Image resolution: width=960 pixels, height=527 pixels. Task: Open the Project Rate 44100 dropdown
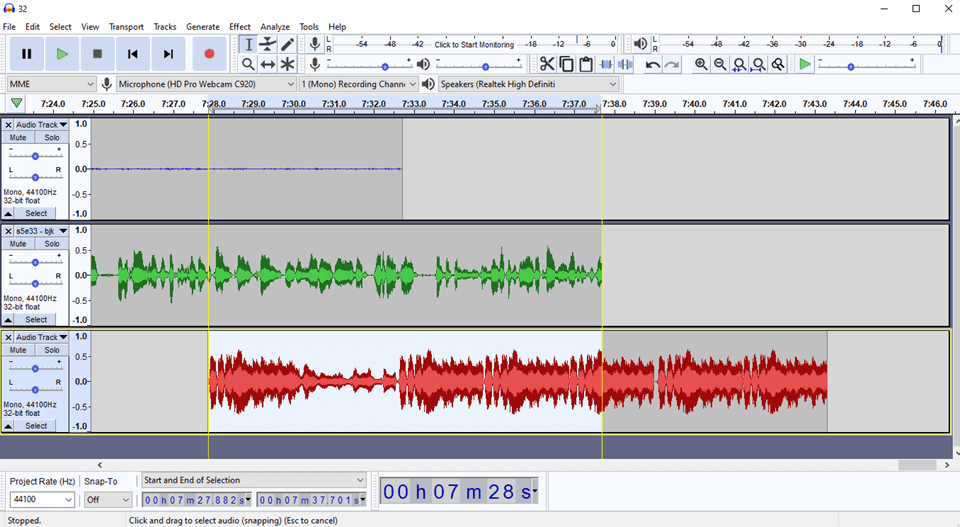click(x=42, y=500)
